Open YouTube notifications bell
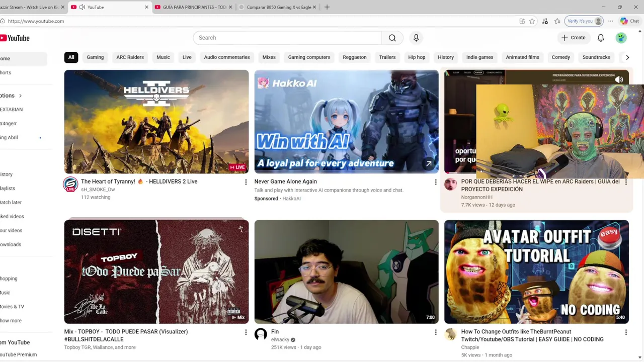 (601, 38)
